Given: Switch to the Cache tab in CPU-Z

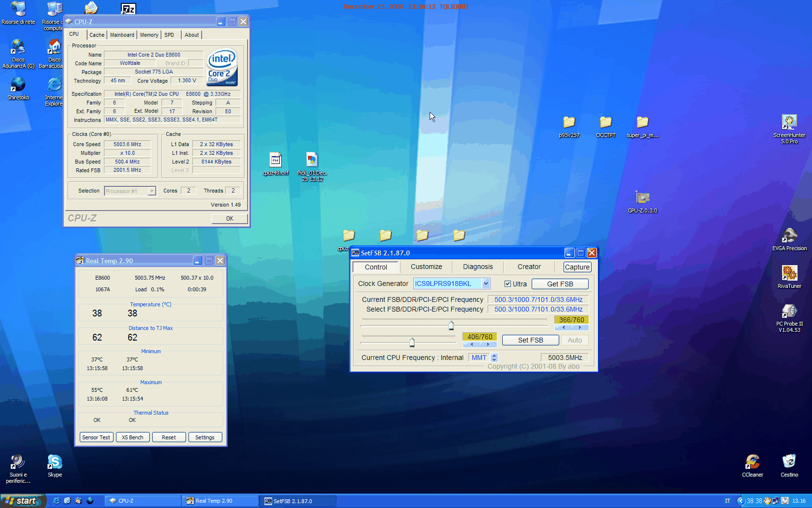Looking at the screenshot, I should click(97, 35).
